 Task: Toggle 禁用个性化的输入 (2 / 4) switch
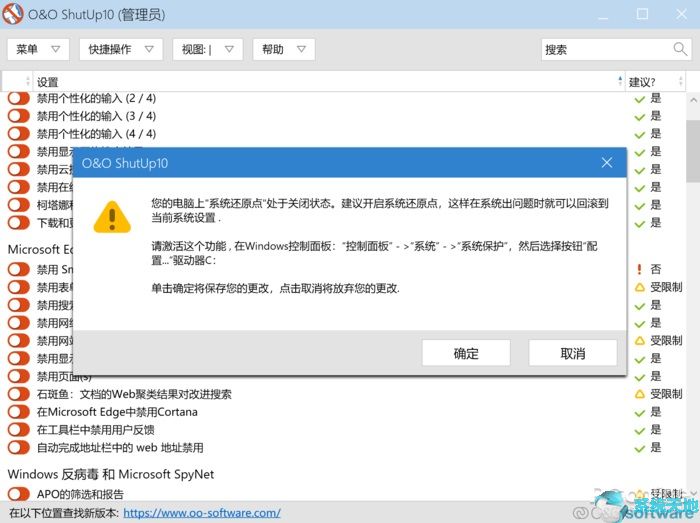19,98
